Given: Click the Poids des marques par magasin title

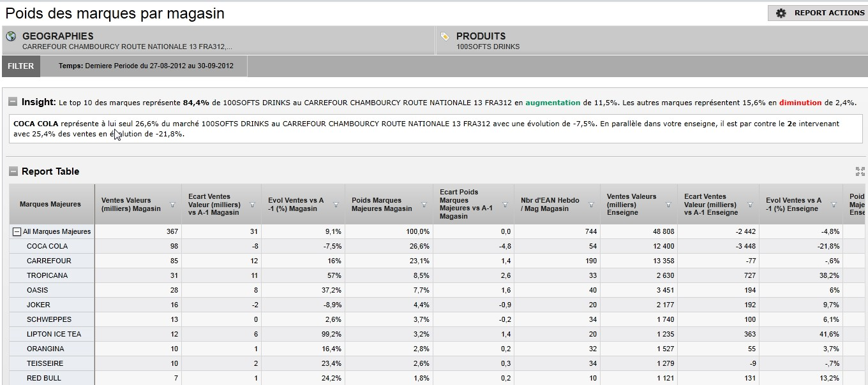Looking at the screenshot, I should coord(115,13).
